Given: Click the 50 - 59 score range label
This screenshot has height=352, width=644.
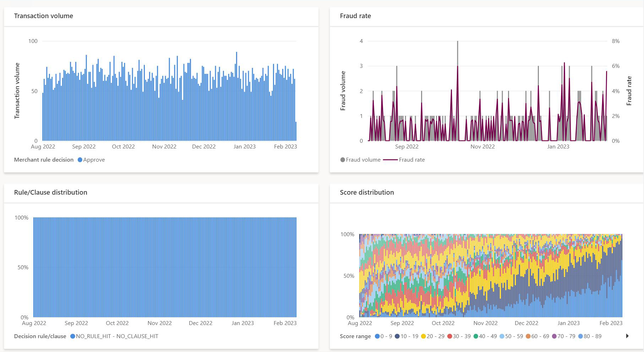Looking at the screenshot, I should point(514,336).
